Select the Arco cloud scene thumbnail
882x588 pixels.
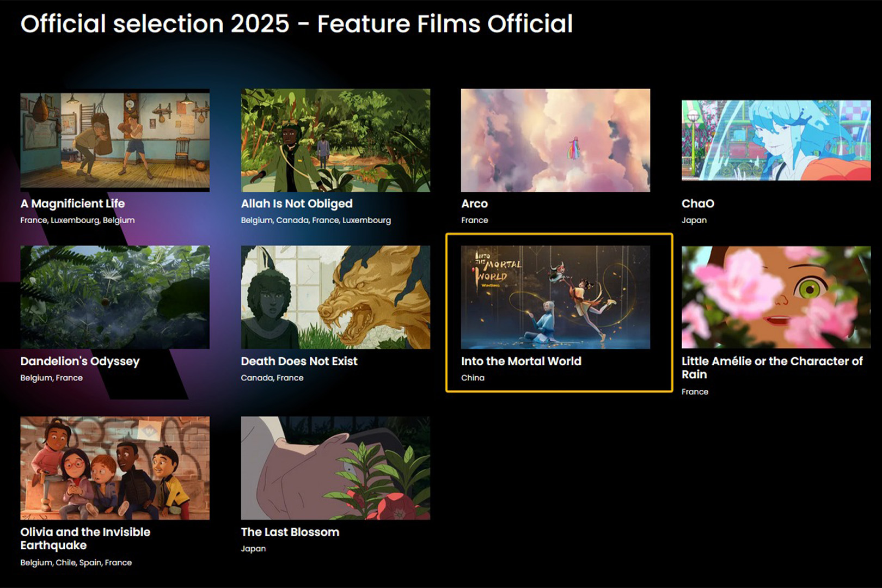[555, 140]
